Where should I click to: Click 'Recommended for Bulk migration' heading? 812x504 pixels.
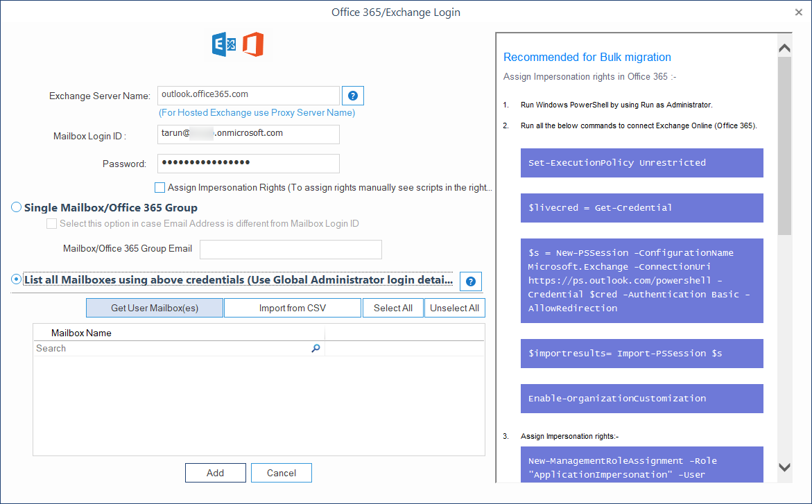pos(587,57)
